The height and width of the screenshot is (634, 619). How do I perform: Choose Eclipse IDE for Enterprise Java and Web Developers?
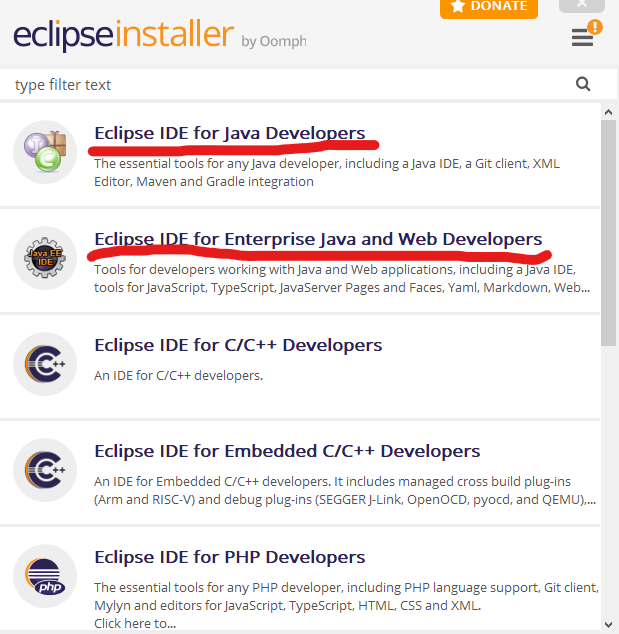(318, 239)
